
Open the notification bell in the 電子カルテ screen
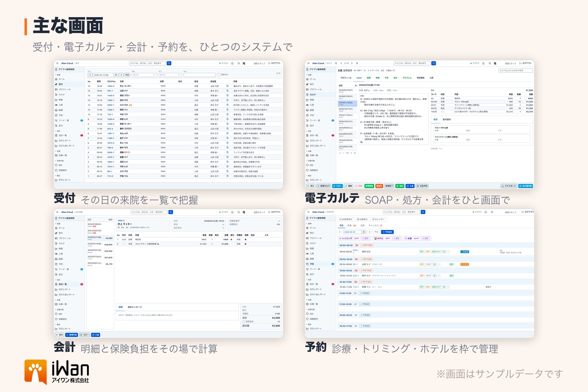tap(483, 63)
